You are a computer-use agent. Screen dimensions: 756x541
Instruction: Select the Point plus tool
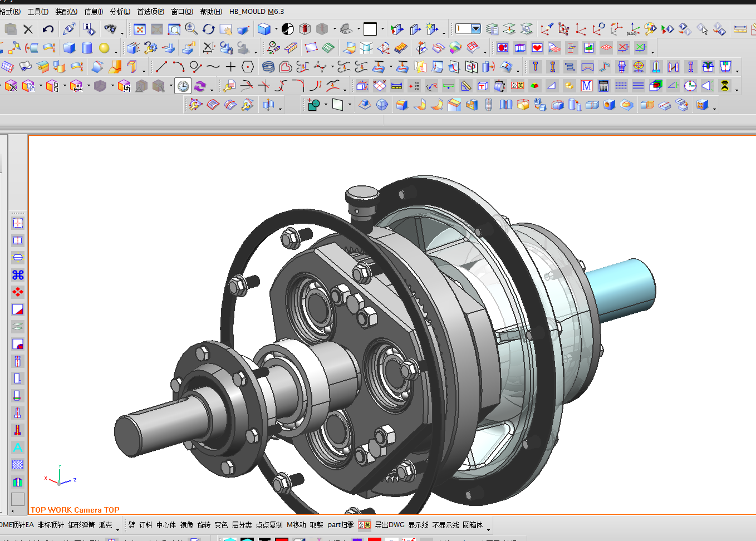click(x=230, y=67)
